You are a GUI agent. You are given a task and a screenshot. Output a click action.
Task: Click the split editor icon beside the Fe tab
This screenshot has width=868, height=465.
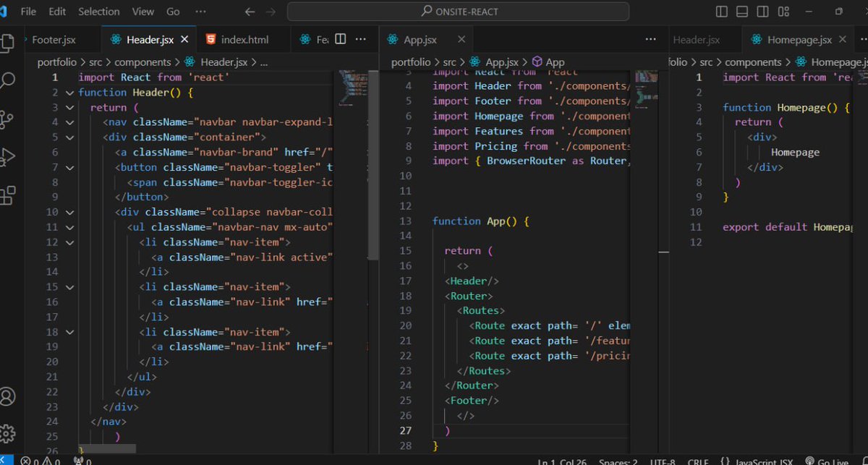[341, 39]
